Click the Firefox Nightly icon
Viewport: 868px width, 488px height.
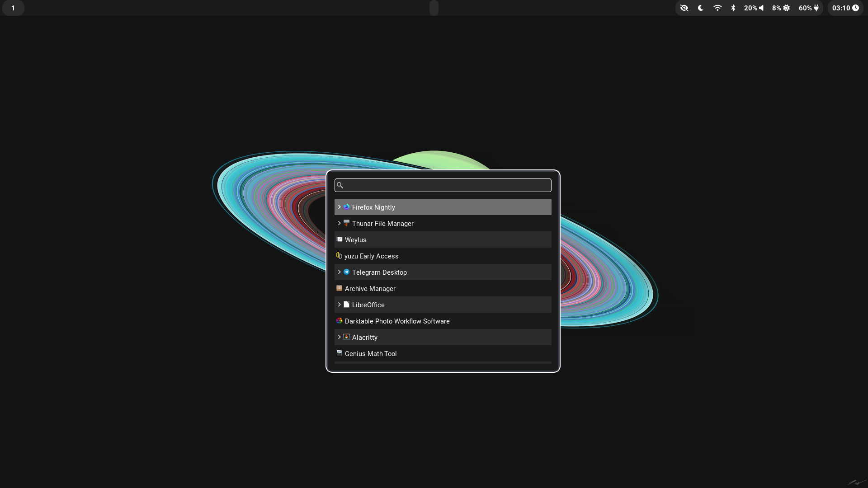347,207
